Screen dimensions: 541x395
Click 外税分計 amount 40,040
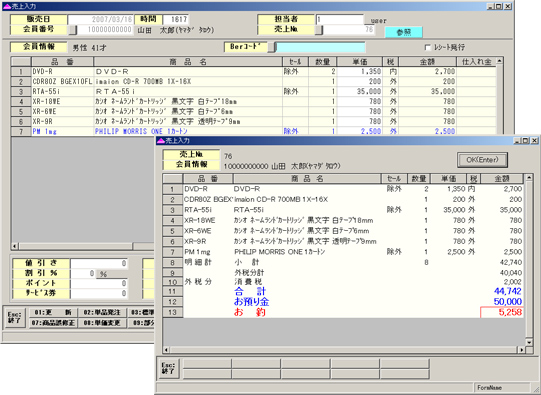[x=511, y=273]
